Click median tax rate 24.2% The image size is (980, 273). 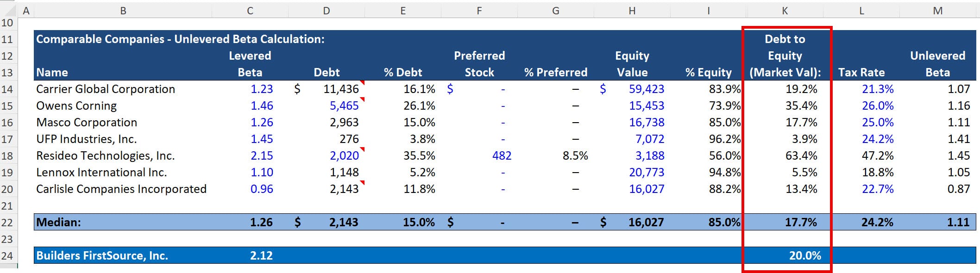click(x=877, y=222)
